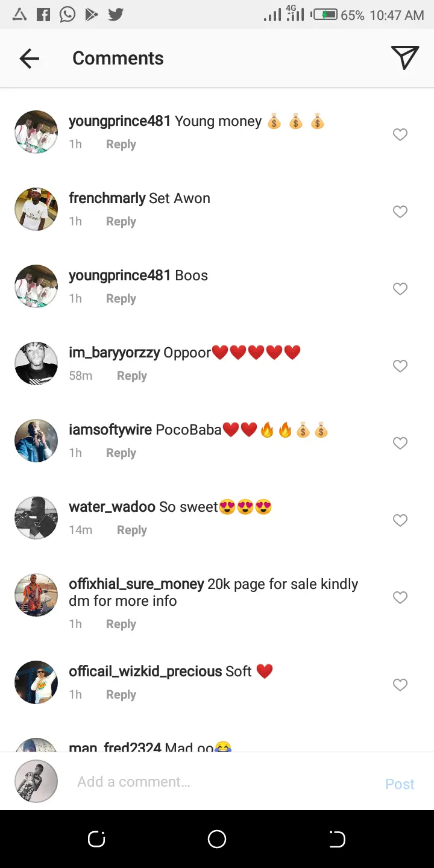Open direct message share icon
The image size is (434, 868).
(x=405, y=58)
